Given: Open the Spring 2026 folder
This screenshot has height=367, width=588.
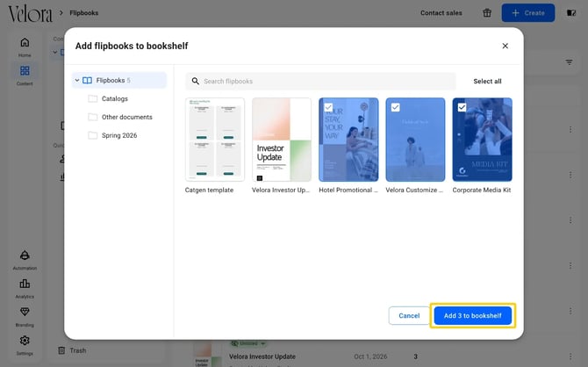Looking at the screenshot, I should pyautogui.click(x=119, y=135).
